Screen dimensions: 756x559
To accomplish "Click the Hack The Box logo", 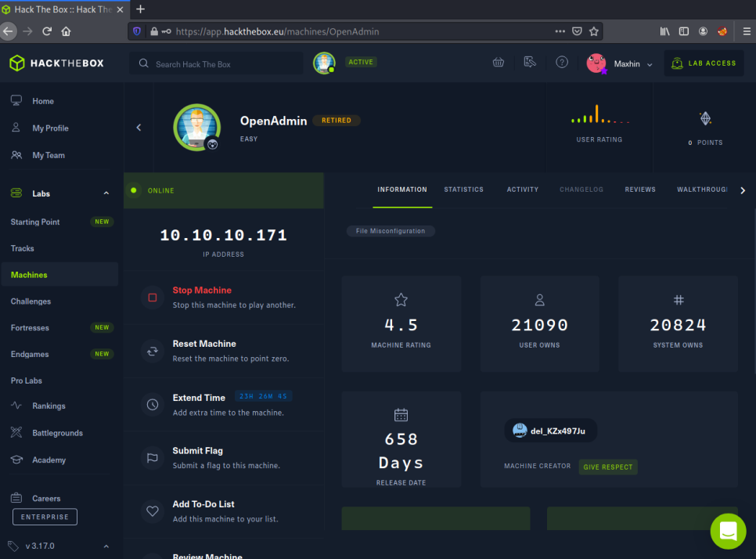I will (56, 63).
